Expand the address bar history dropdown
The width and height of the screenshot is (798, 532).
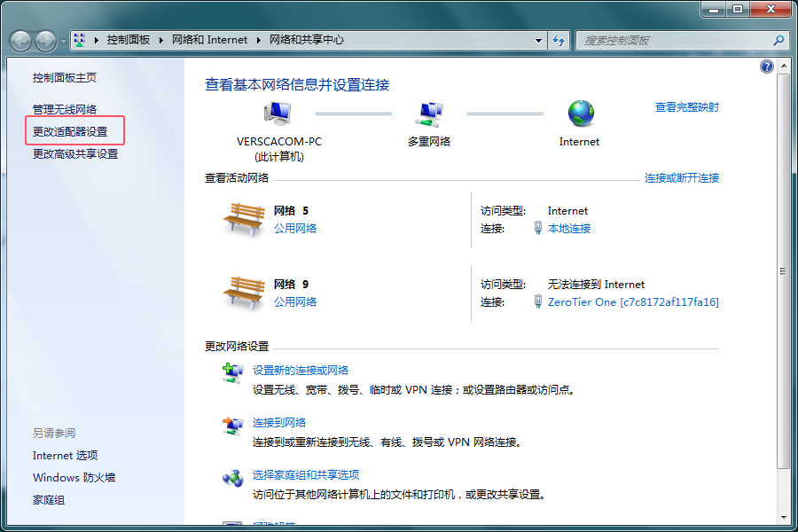point(538,40)
